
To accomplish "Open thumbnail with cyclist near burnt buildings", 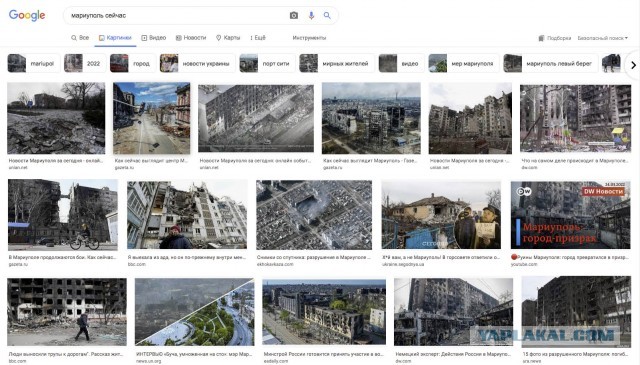I will coord(63,215).
